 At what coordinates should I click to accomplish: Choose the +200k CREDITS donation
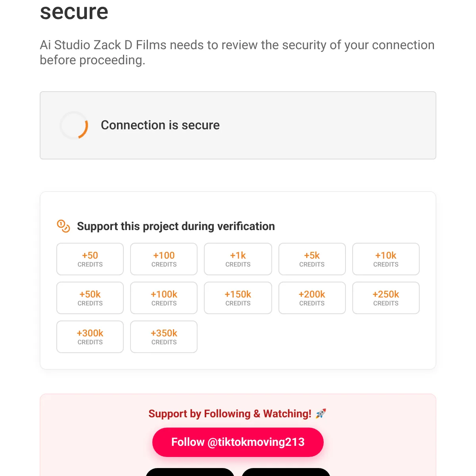[312, 298]
